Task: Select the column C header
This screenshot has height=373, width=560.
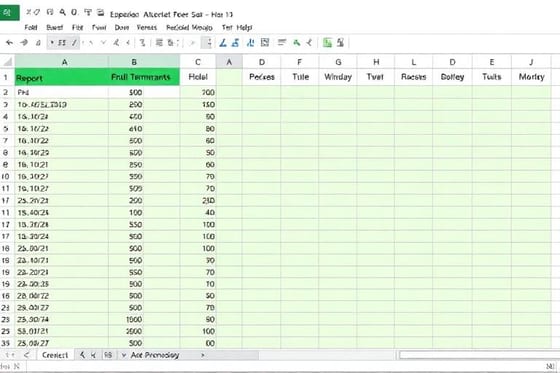Action: coord(198,62)
